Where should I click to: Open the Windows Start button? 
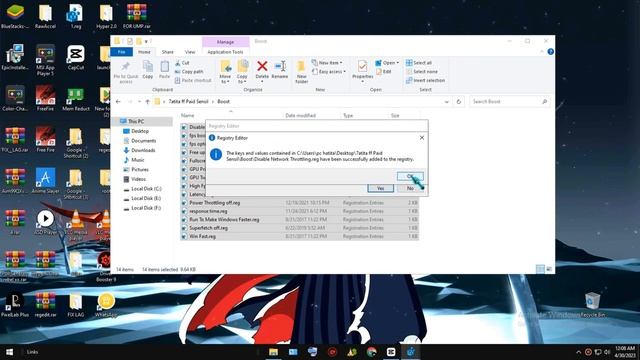click(9, 352)
